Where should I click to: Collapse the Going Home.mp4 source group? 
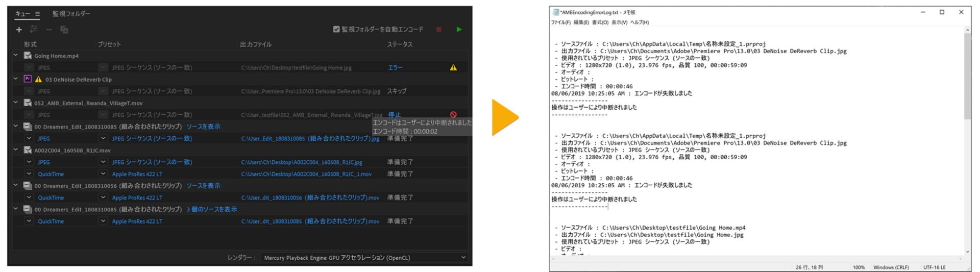[x=16, y=55]
